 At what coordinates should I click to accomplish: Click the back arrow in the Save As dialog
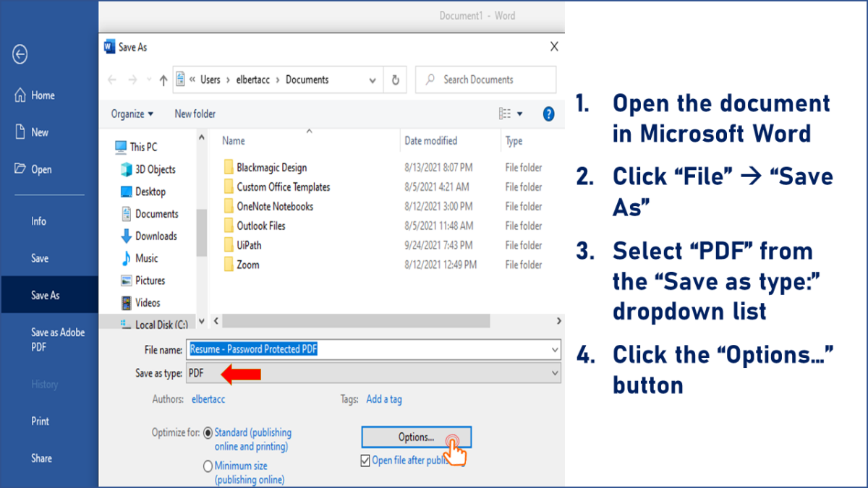tap(111, 80)
